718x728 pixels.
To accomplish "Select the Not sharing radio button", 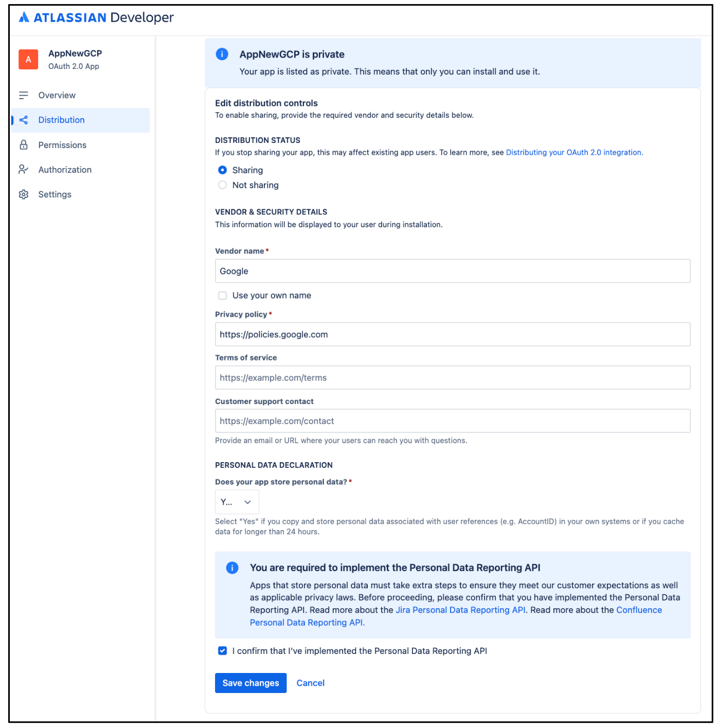I will 223,185.
